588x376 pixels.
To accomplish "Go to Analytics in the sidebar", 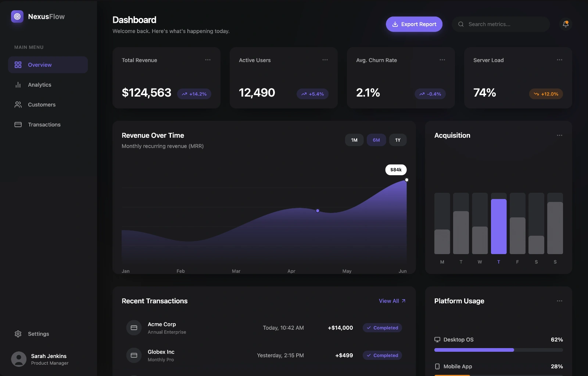I will coord(40,85).
